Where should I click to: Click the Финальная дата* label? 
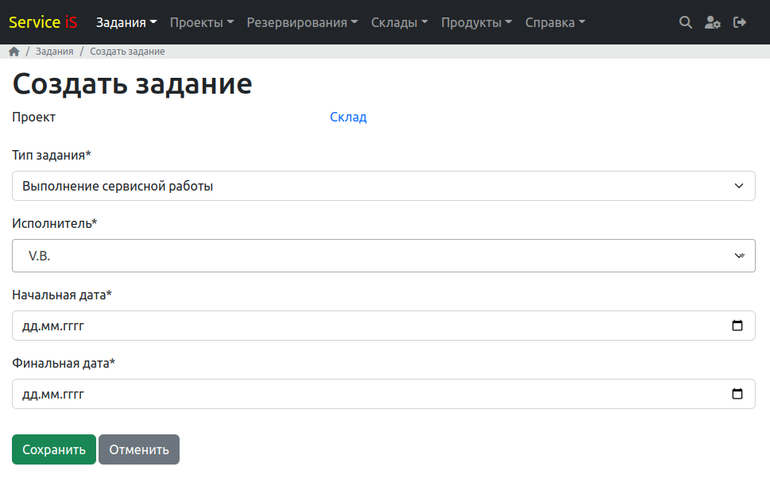[x=63, y=363]
